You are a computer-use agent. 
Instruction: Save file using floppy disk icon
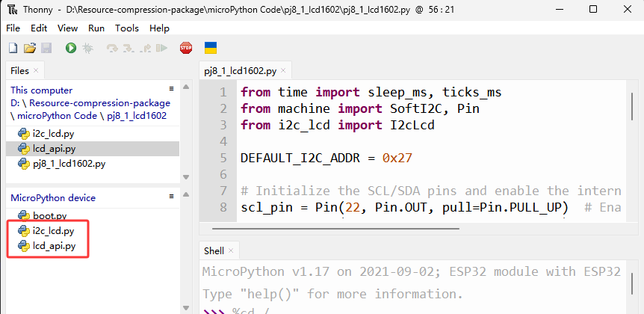pos(46,48)
